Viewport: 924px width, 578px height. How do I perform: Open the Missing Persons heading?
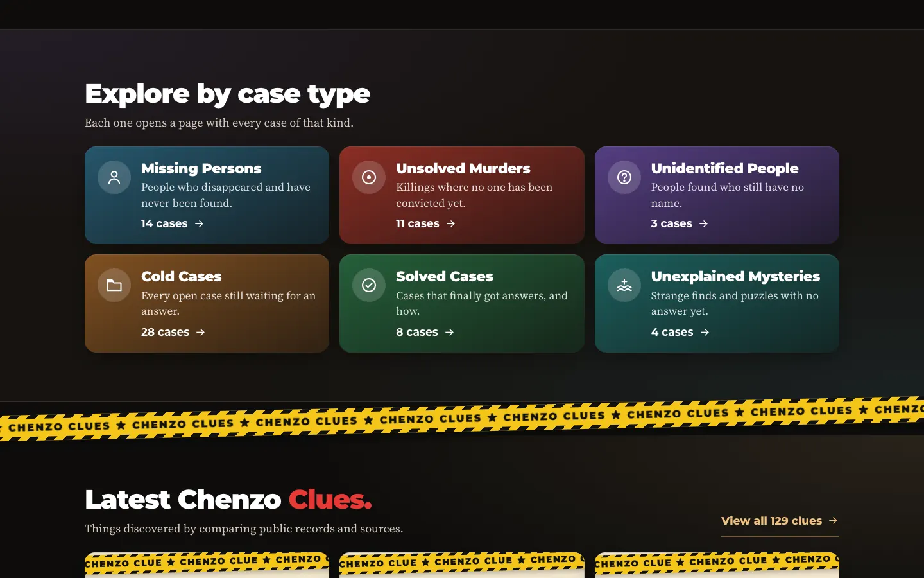tap(201, 168)
